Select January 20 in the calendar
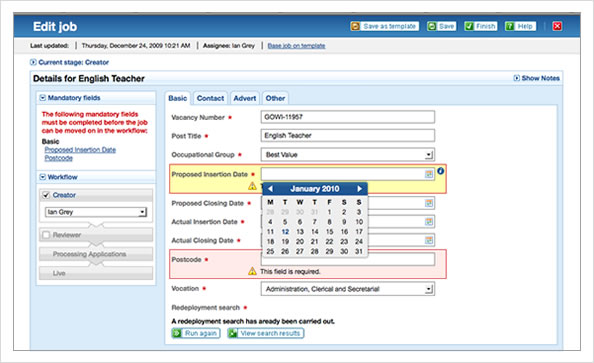The height and width of the screenshot is (363, 594). [x=300, y=241]
